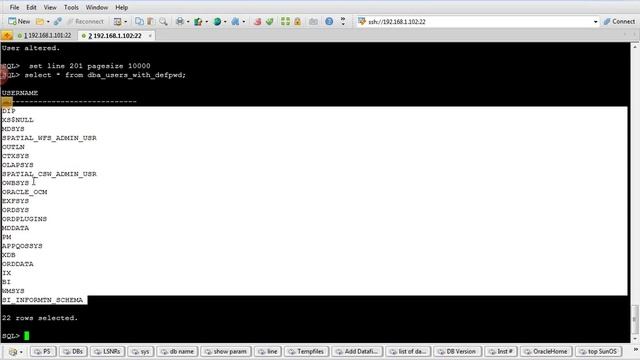The width and height of the screenshot is (640, 360).
Task: Click the LSNRs quick command button
Action: pos(107,351)
